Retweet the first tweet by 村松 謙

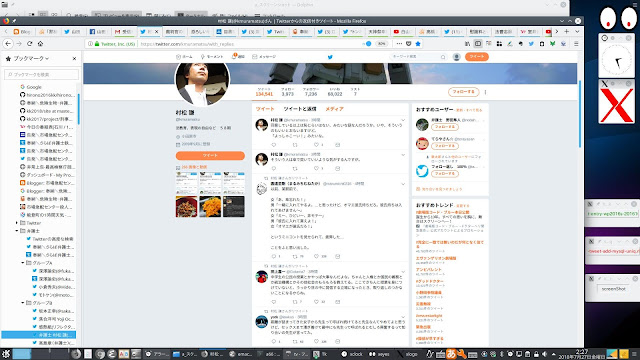pyautogui.click(x=295, y=145)
